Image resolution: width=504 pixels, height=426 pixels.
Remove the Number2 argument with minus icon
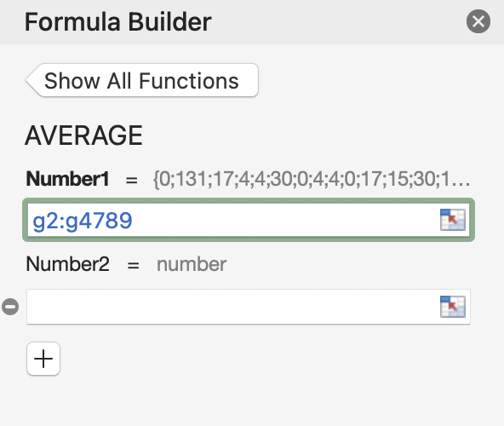pyautogui.click(x=10, y=307)
